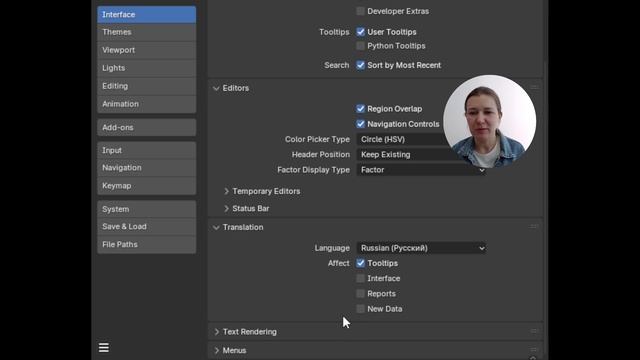Click the Editors panel drag grip icon
Viewport: 640px width, 360px height.
[x=534, y=87]
